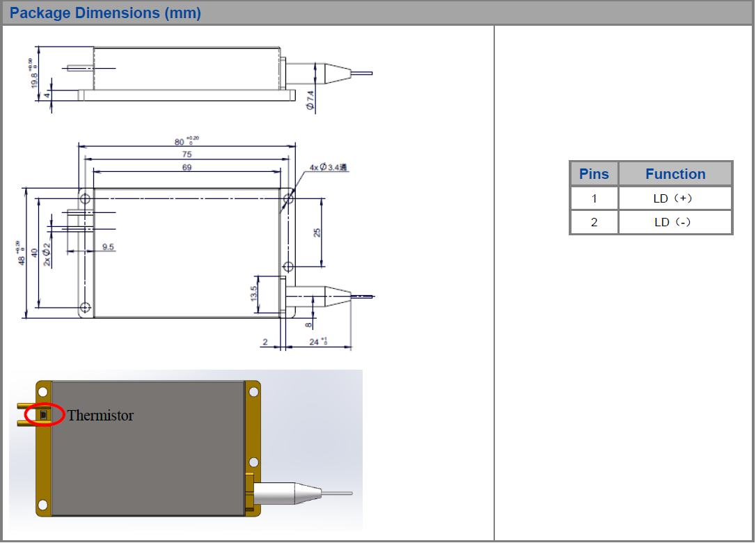Image resolution: width=756 pixels, height=543 pixels.
Task: Click the '2xØ2' pin diameter callout
Action: pyautogui.click(x=47, y=255)
